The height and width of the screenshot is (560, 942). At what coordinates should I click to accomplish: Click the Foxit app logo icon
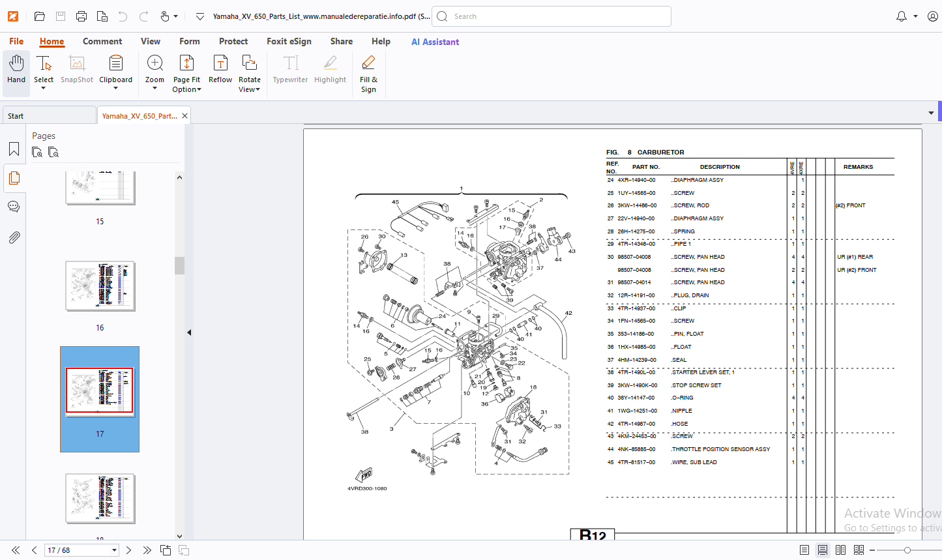(x=12, y=16)
